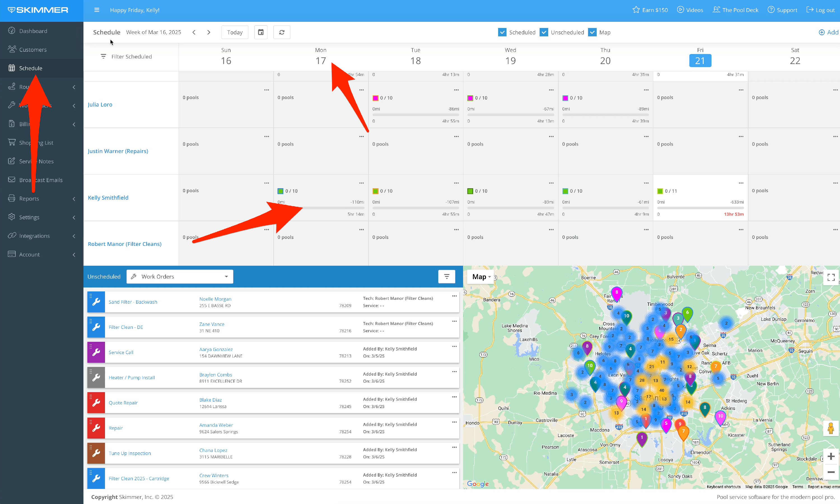Toggle the Unscheduled checkbox
The width and height of the screenshot is (840, 504).
[543, 32]
